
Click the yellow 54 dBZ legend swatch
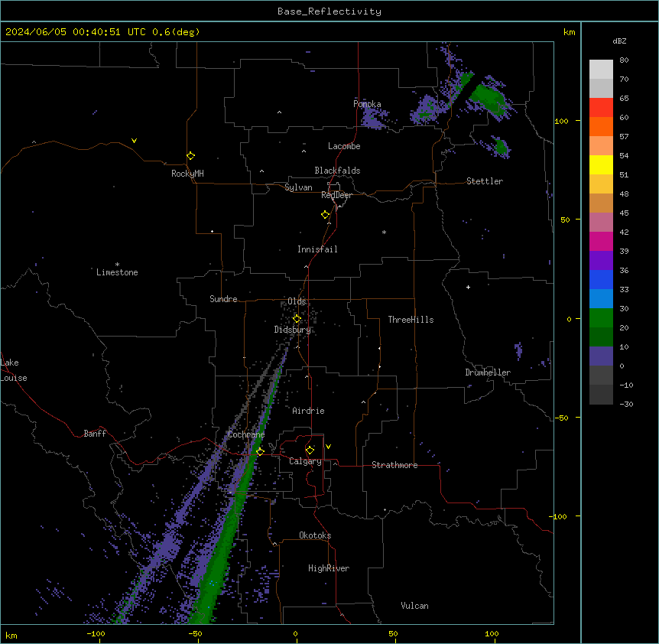[601, 164]
